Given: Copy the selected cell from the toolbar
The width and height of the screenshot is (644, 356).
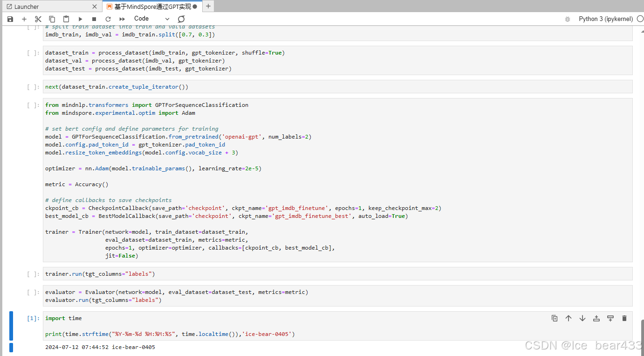Looking at the screenshot, I should pyautogui.click(x=52, y=19).
